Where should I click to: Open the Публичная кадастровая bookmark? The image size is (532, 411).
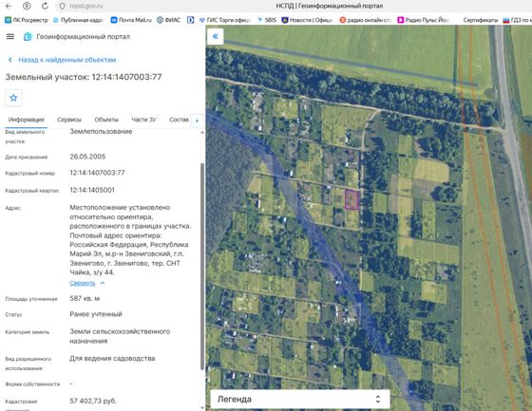[78, 20]
